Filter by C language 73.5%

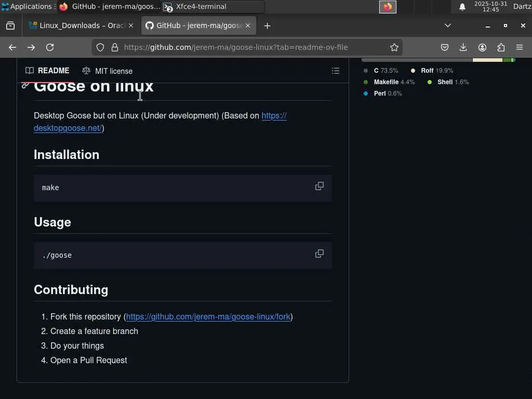click(x=381, y=71)
